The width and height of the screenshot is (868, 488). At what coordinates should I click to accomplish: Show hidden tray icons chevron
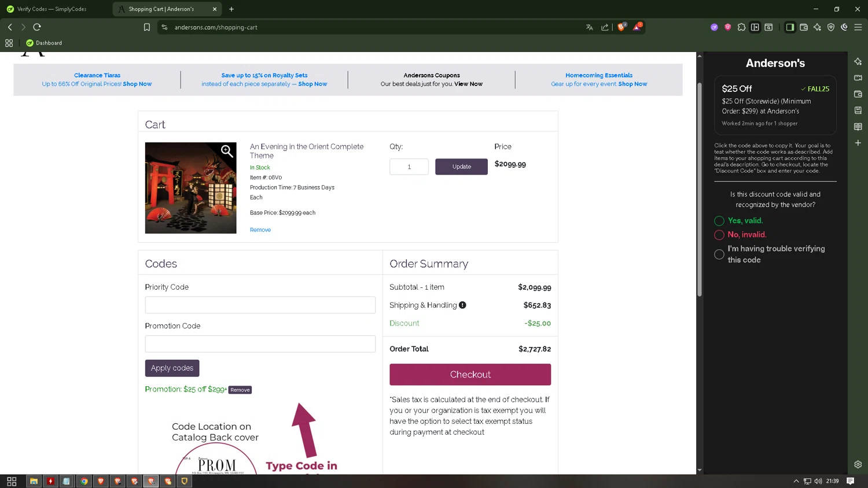[796, 481]
